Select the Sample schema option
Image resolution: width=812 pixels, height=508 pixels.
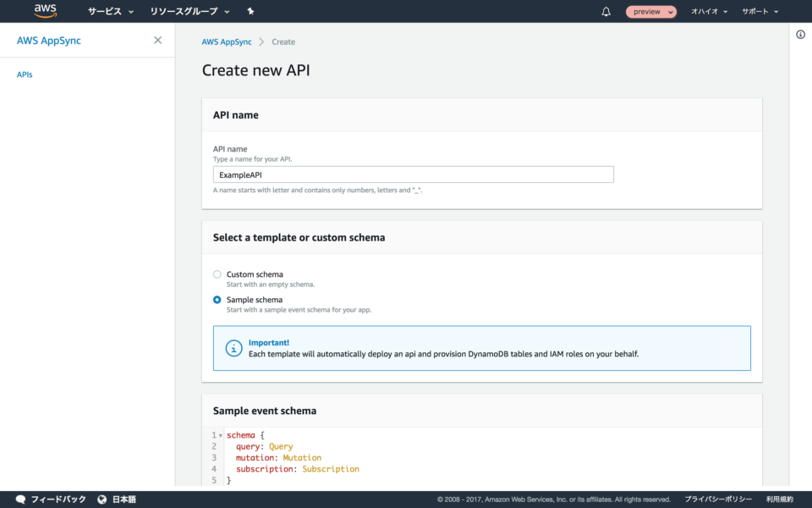tap(217, 299)
